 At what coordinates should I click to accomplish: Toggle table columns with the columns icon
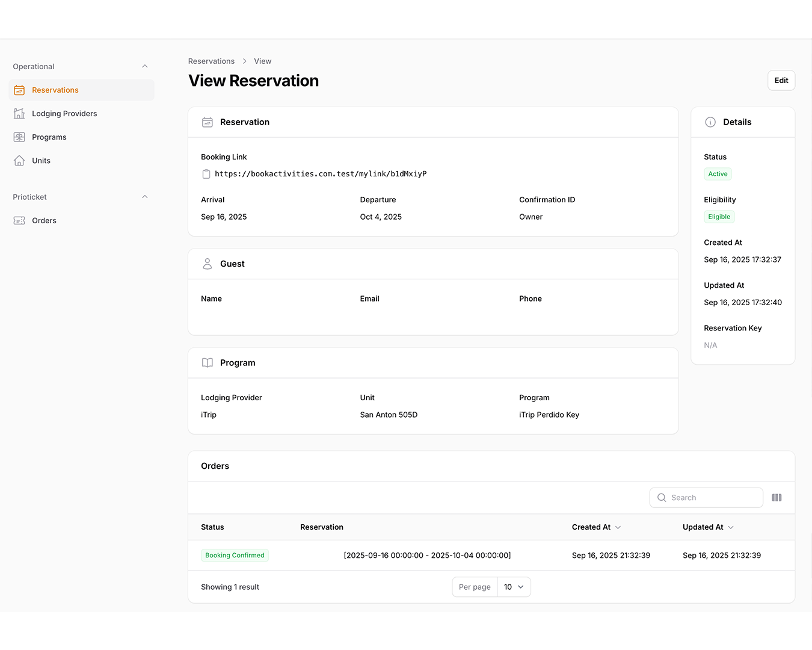pyautogui.click(x=777, y=498)
